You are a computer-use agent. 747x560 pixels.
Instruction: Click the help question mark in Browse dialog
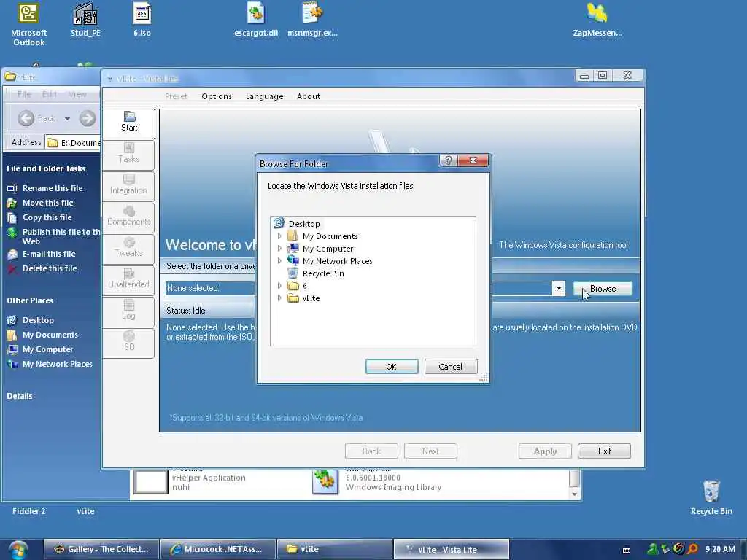449,160
